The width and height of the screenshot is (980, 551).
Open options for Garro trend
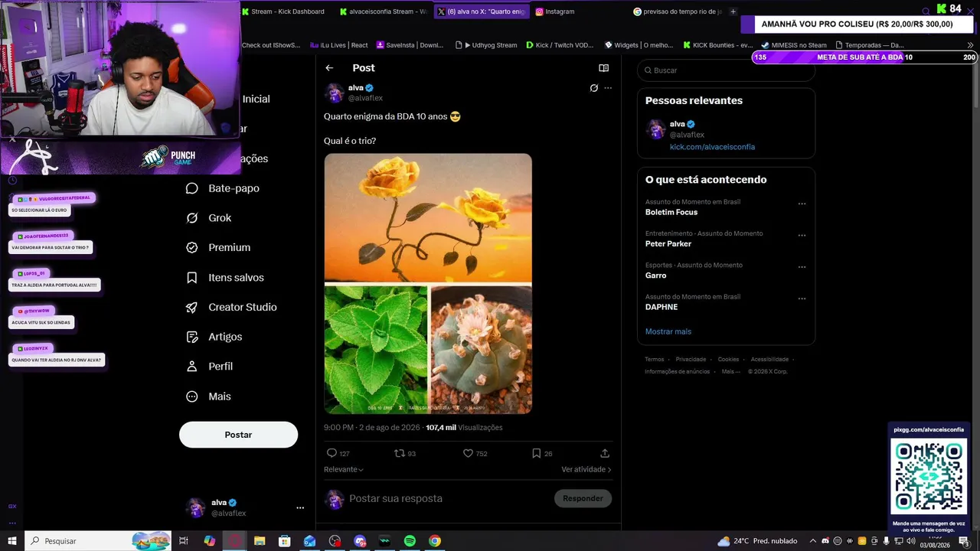802,267
